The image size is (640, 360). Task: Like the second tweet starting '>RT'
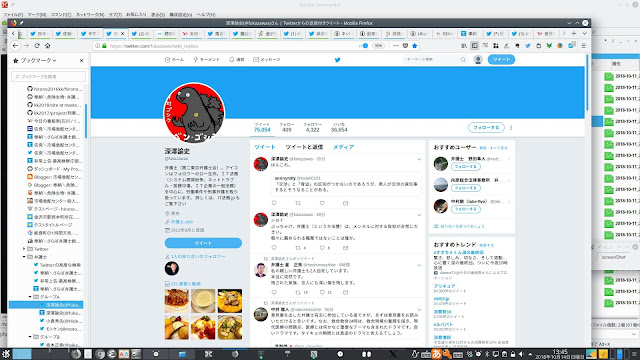tap(322, 248)
